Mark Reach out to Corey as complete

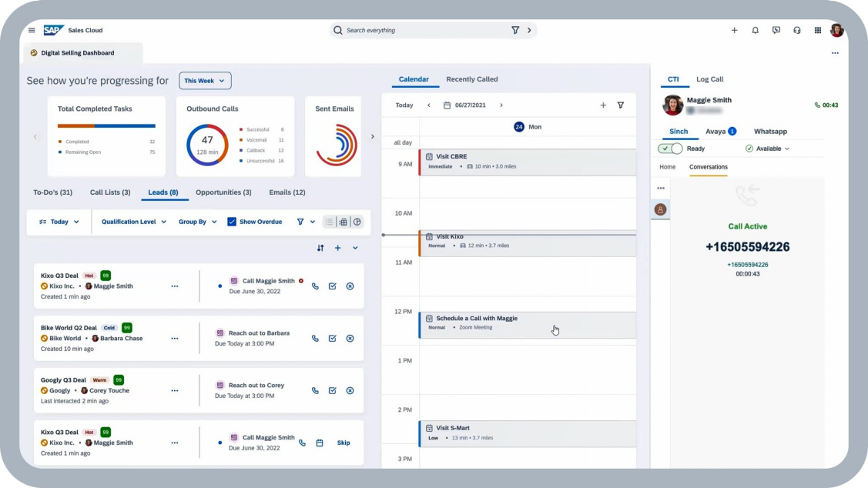pos(332,390)
